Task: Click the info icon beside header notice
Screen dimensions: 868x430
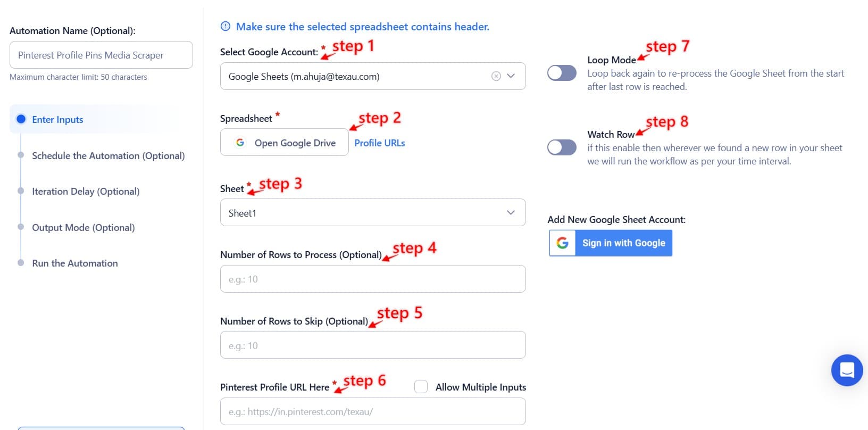Action: coord(226,27)
